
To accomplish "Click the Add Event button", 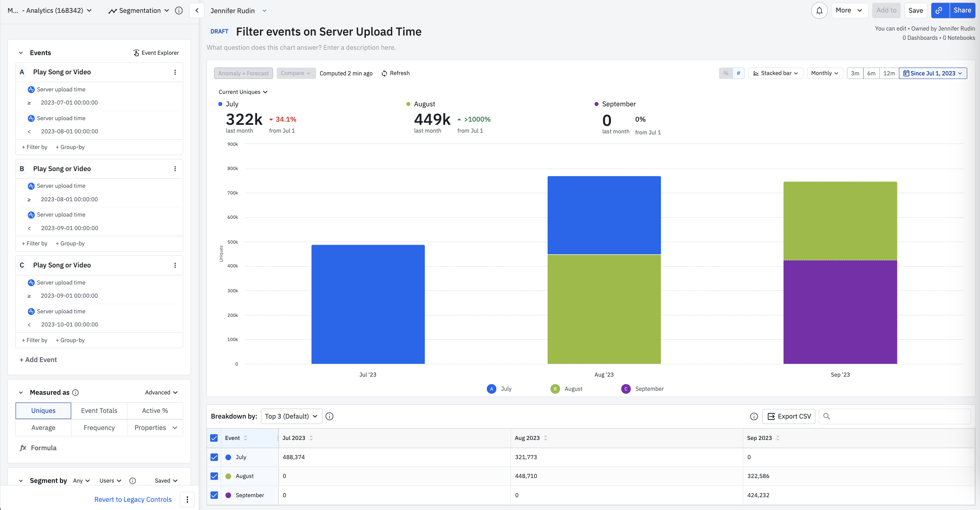I will pos(38,360).
